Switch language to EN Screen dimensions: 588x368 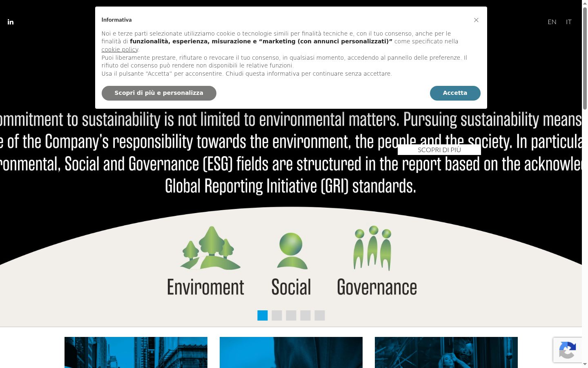coord(552,22)
